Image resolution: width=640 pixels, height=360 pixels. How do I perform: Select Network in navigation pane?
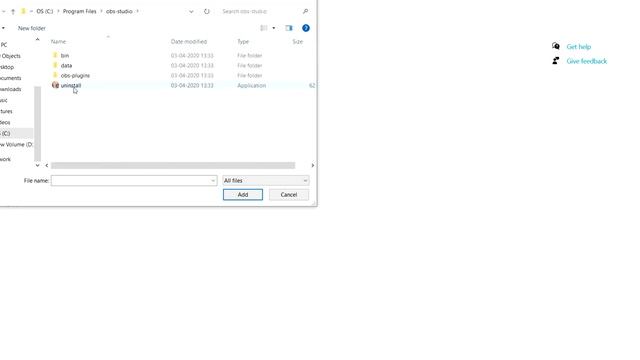coord(5,159)
